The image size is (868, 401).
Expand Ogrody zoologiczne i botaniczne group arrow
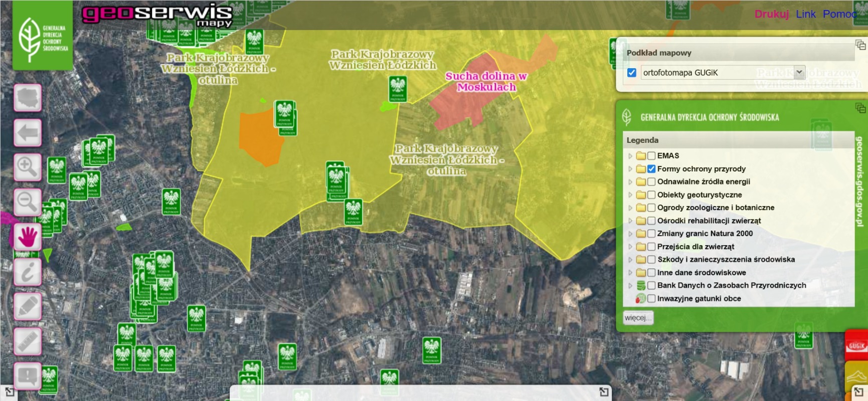click(x=630, y=208)
